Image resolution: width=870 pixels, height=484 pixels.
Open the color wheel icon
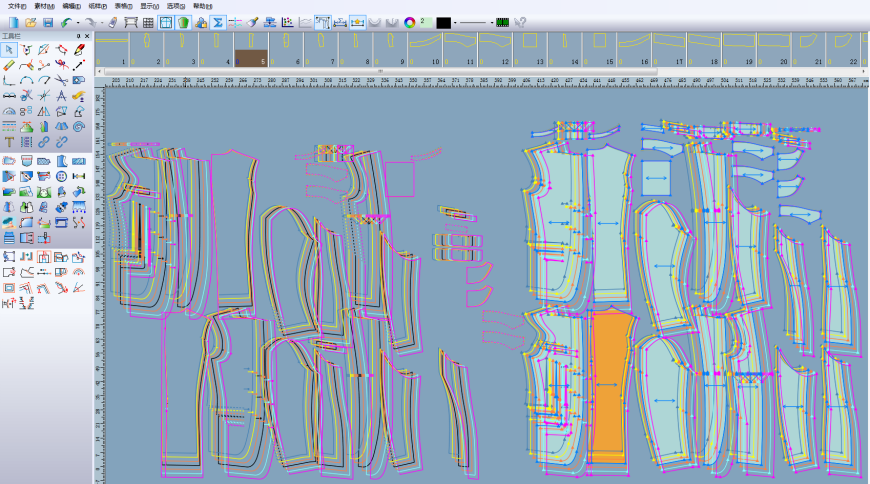[409, 22]
